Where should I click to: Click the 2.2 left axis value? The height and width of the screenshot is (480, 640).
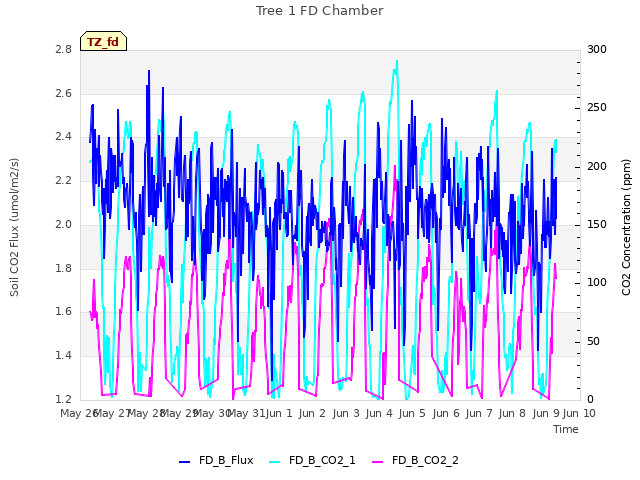point(63,180)
